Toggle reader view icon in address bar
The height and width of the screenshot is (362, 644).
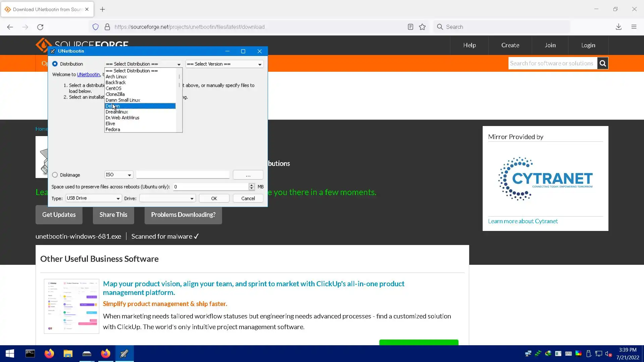(x=410, y=27)
